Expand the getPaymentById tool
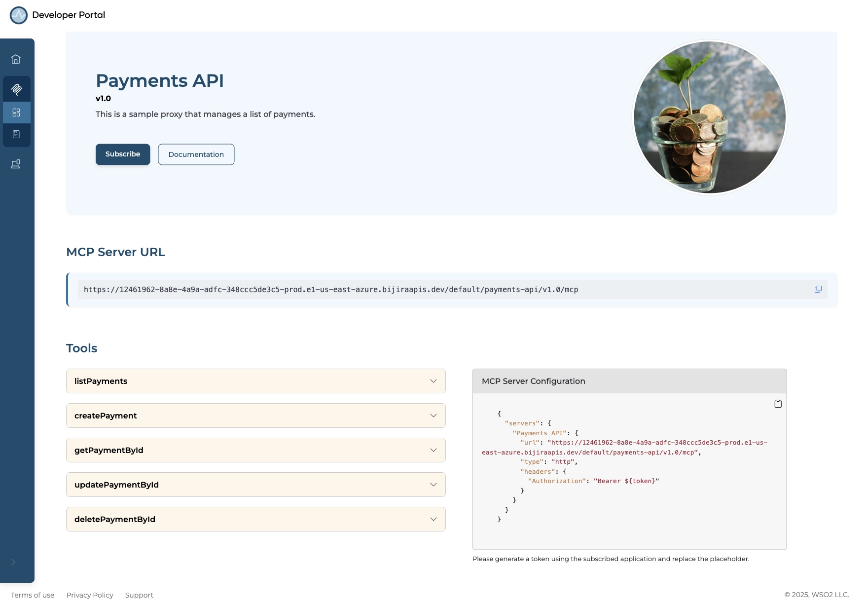This screenshot has height=606, width=868. 255,450
